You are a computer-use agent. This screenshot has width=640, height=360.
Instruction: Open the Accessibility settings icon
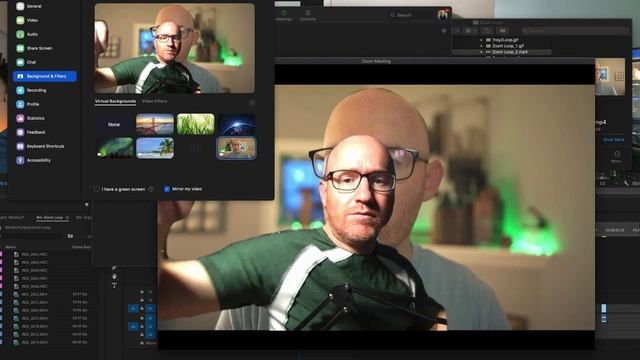tap(20, 160)
